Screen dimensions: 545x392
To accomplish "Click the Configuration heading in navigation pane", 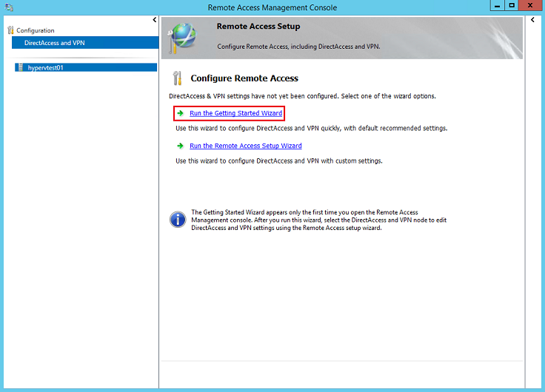I will pos(36,30).
